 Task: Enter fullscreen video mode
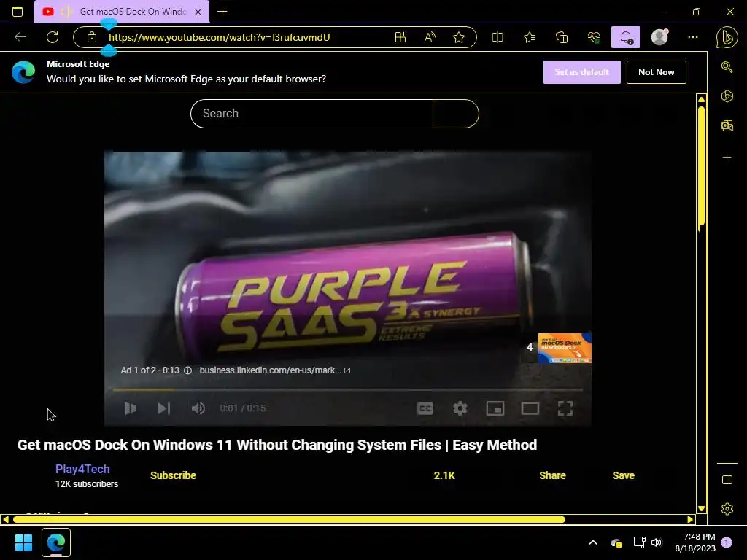pyautogui.click(x=565, y=408)
